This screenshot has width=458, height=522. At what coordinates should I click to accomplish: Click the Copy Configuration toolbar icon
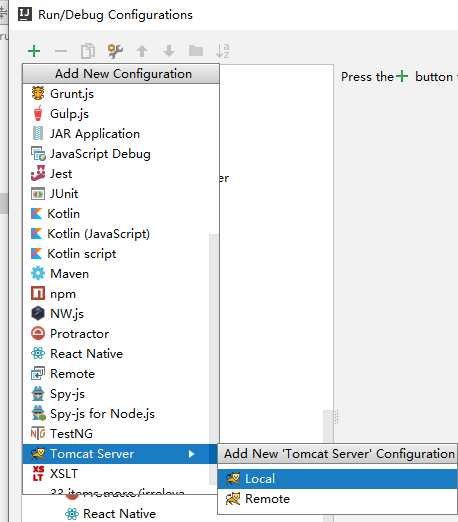click(88, 51)
